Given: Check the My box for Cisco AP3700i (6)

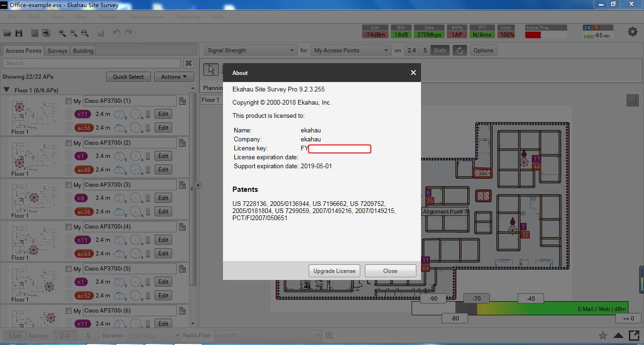Looking at the screenshot, I should pos(69,311).
